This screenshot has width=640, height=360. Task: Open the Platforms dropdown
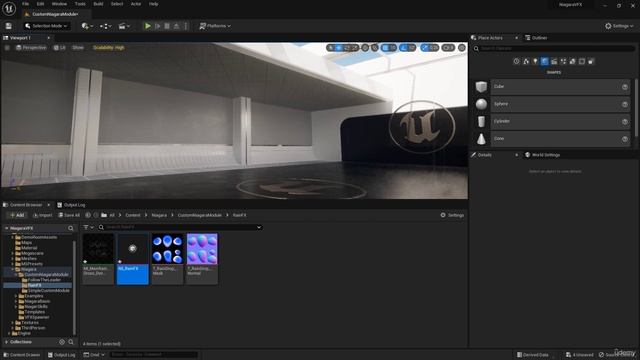[x=215, y=26]
